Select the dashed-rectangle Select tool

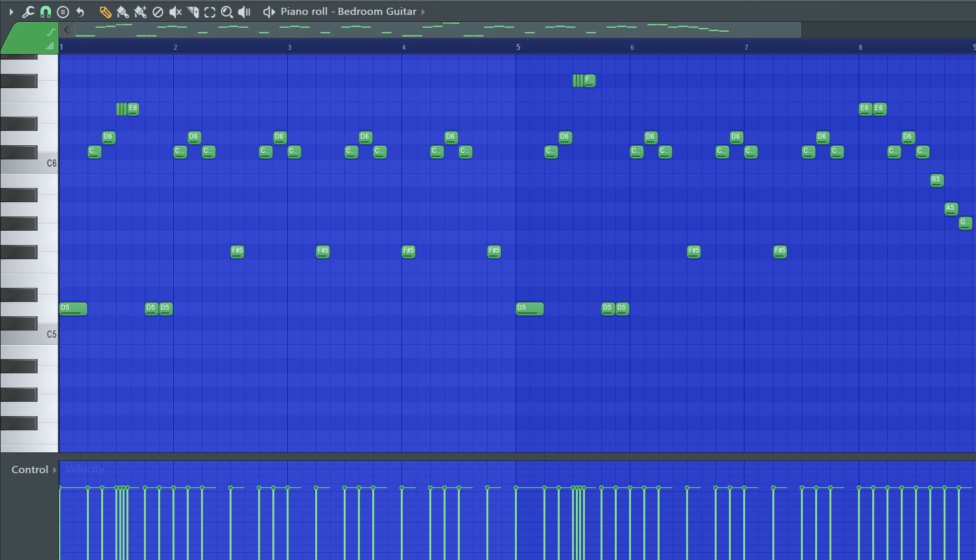(209, 12)
